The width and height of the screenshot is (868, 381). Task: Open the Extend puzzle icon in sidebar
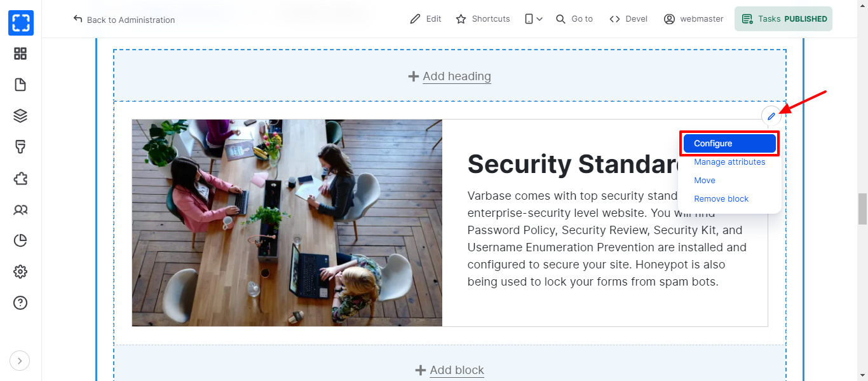pyautogui.click(x=20, y=178)
